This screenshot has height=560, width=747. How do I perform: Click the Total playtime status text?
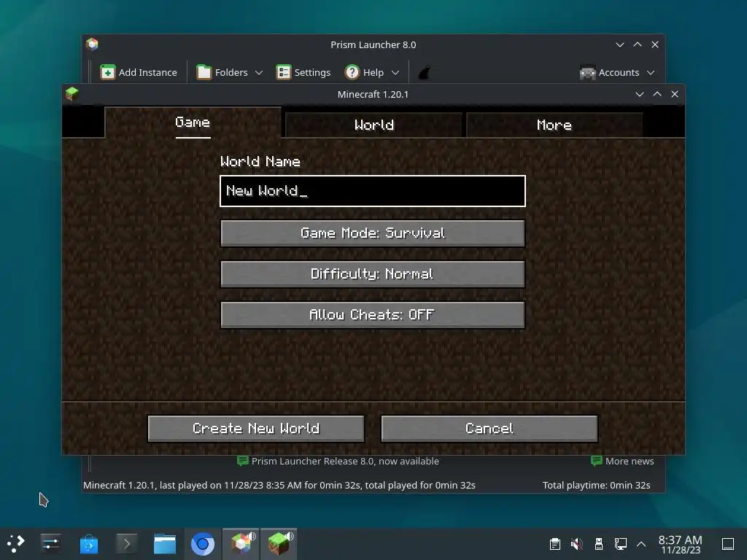click(x=597, y=485)
